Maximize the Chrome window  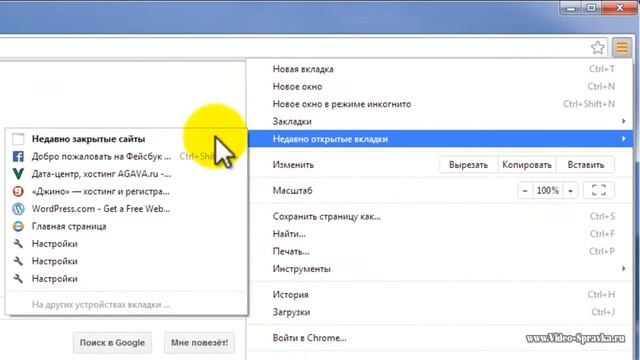(x=591, y=8)
